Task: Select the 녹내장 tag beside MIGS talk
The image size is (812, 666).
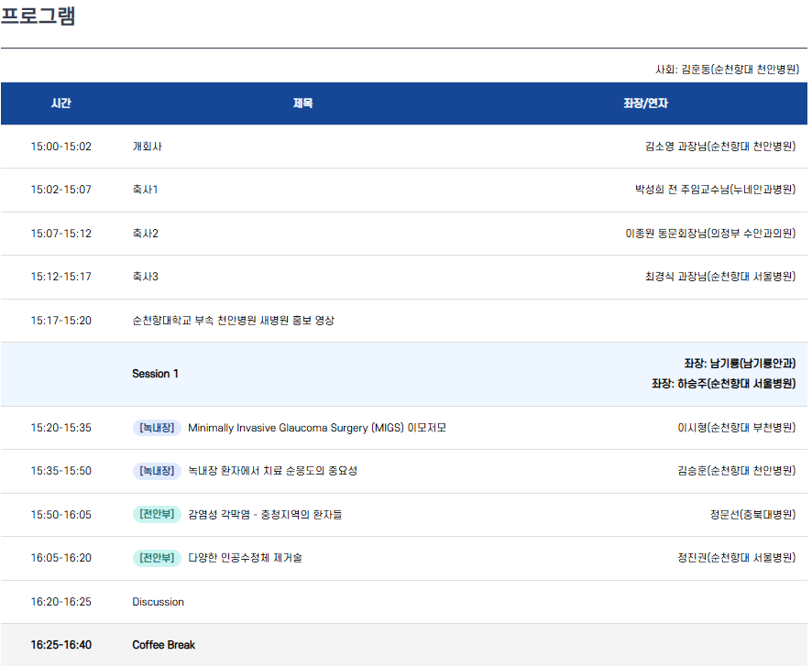Action: [157, 428]
